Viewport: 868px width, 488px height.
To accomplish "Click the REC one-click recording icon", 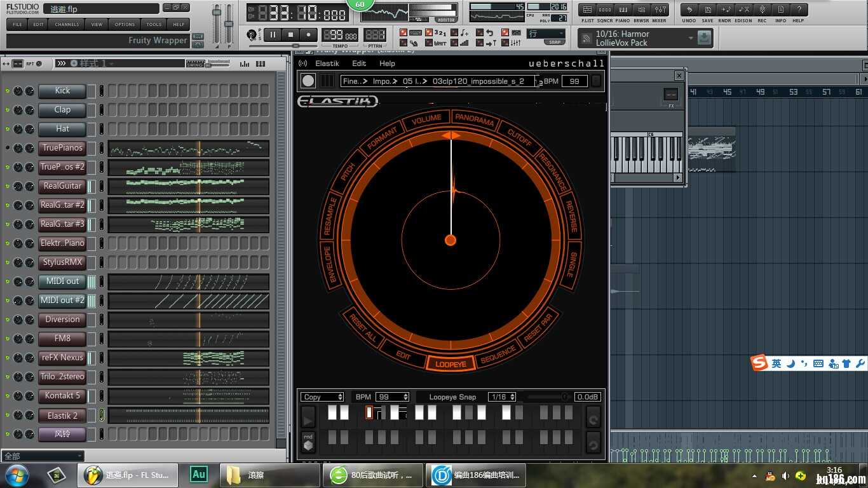I will tap(763, 10).
